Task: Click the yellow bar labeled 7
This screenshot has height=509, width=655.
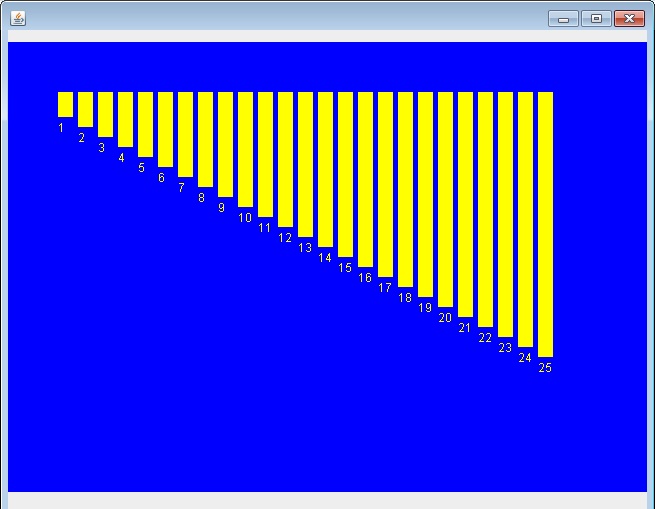Action: (x=185, y=134)
